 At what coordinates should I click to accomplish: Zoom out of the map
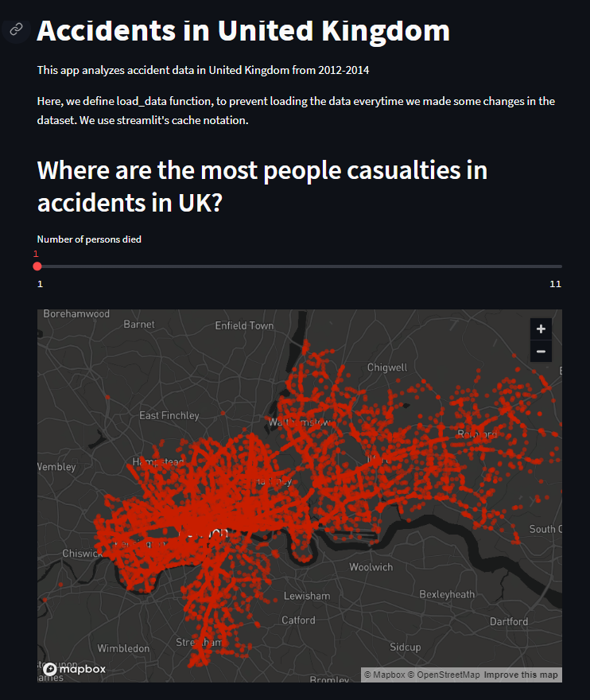pyautogui.click(x=541, y=352)
